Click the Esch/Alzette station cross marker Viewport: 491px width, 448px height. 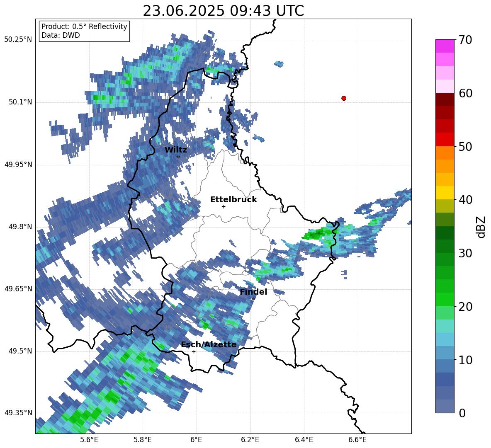[194, 351]
